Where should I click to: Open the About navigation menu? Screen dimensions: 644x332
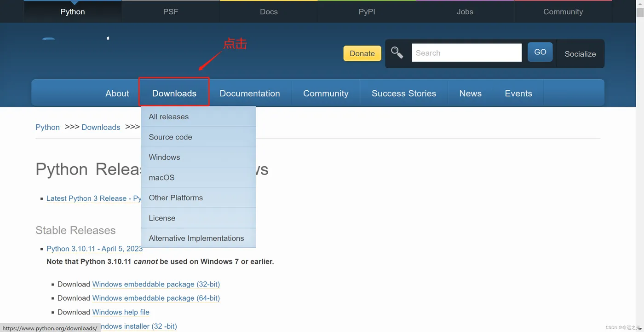(117, 93)
